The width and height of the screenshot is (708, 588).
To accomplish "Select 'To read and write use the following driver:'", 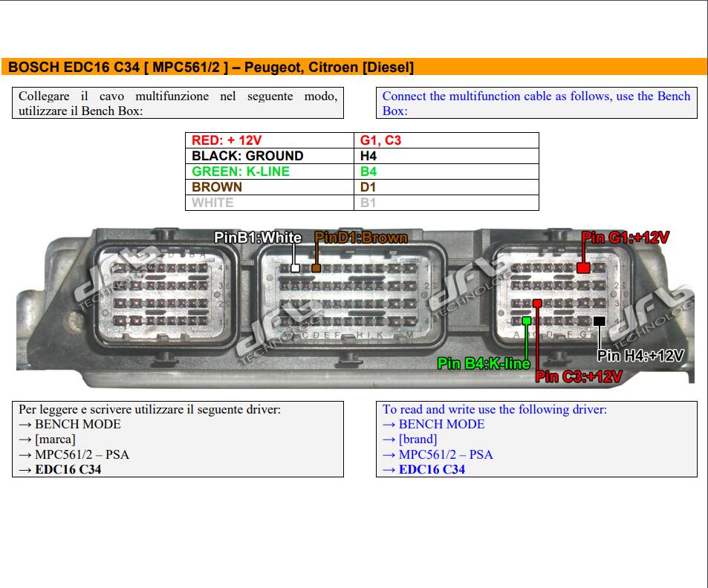I will [x=495, y=409].
